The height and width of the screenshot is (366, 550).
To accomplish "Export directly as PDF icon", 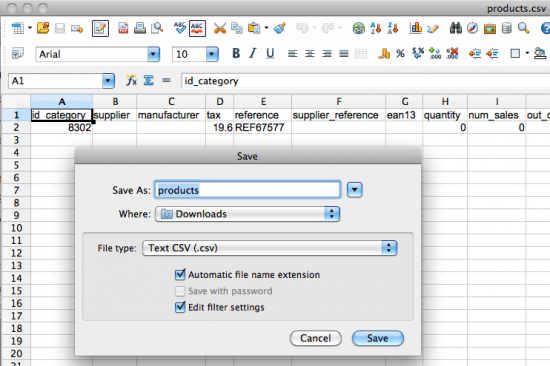I will click(123, 28).
